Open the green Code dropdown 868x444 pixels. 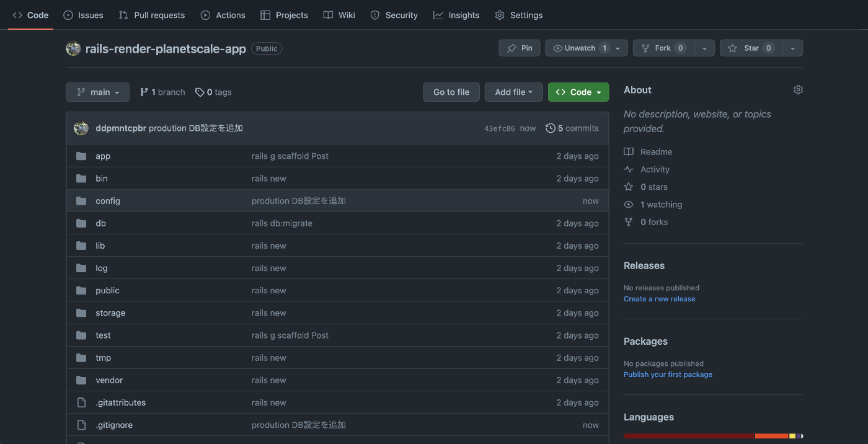578,92
